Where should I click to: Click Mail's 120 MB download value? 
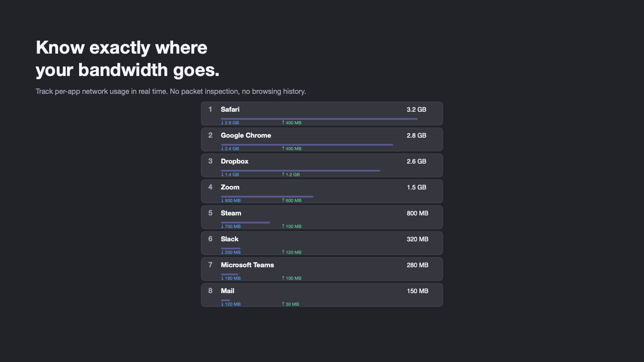coord(231,304)
